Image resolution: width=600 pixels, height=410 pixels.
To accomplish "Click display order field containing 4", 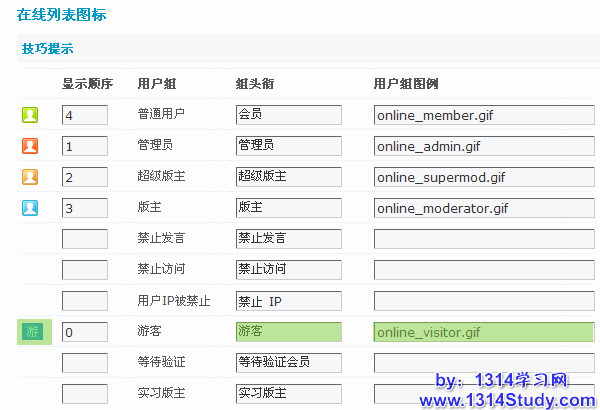I will click(84, 116).
